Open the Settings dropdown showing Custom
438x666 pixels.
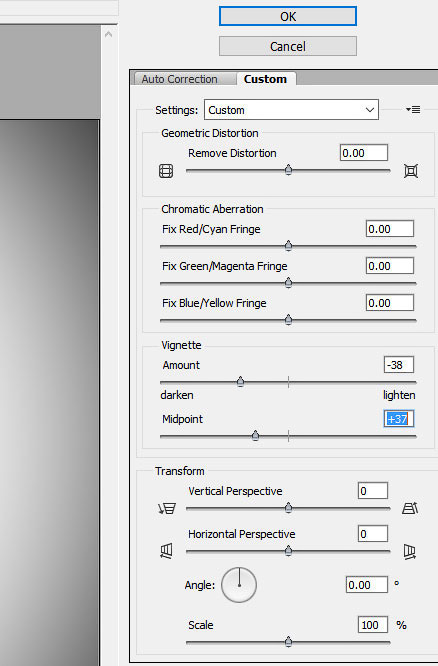point(291,110)
